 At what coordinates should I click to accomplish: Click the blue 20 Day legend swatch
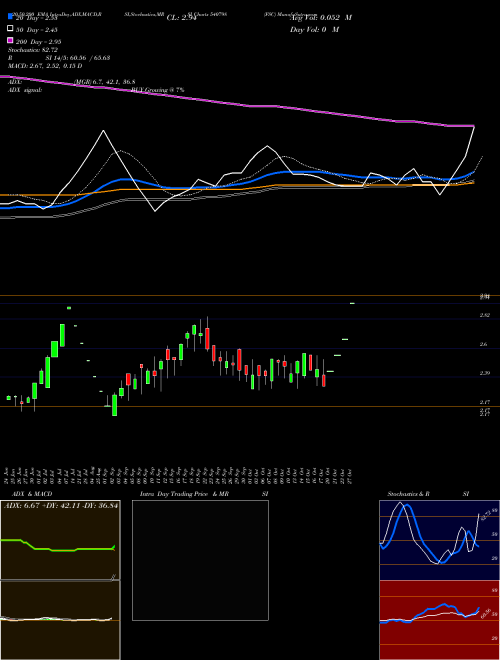[10, 16]
